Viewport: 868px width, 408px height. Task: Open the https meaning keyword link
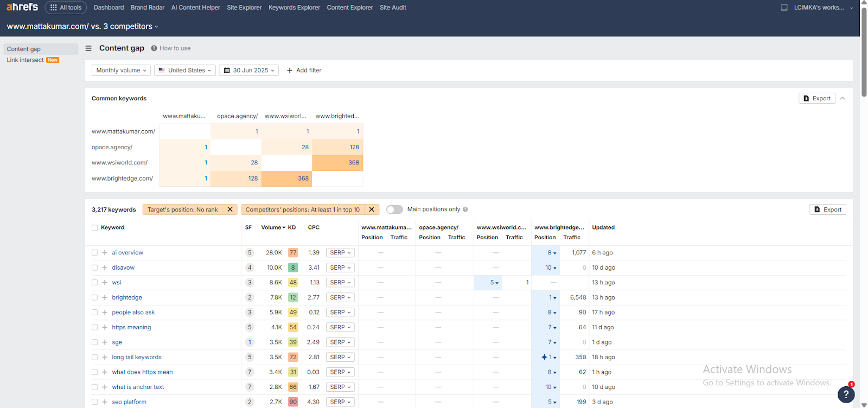pyautogui.click(x=131, y=327)
